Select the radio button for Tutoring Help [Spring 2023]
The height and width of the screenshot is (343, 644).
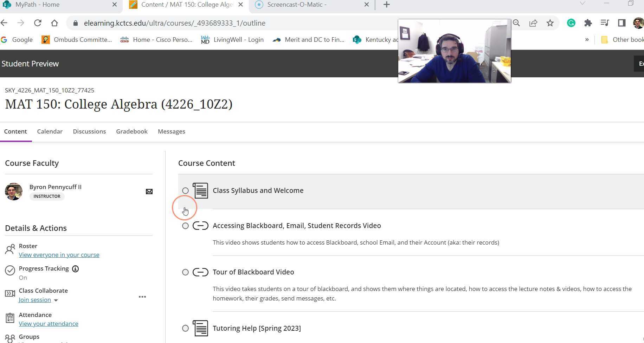click(185, 328)
